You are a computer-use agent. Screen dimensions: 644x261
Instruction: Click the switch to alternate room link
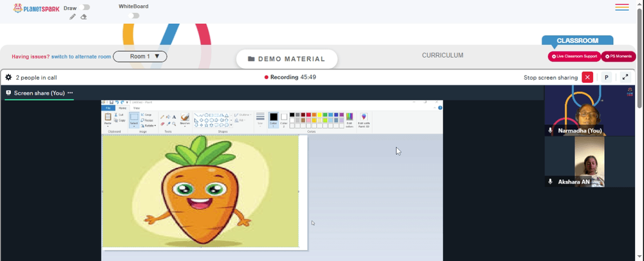[x=81, y=57]
